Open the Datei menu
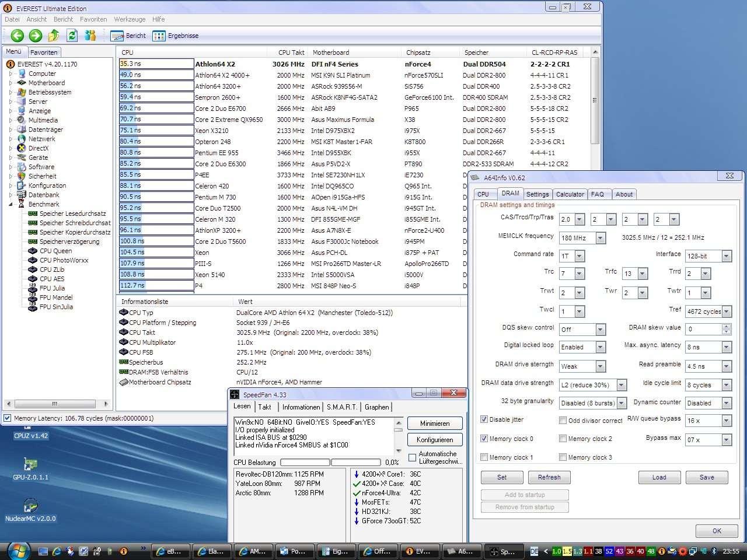 point(12,19)
